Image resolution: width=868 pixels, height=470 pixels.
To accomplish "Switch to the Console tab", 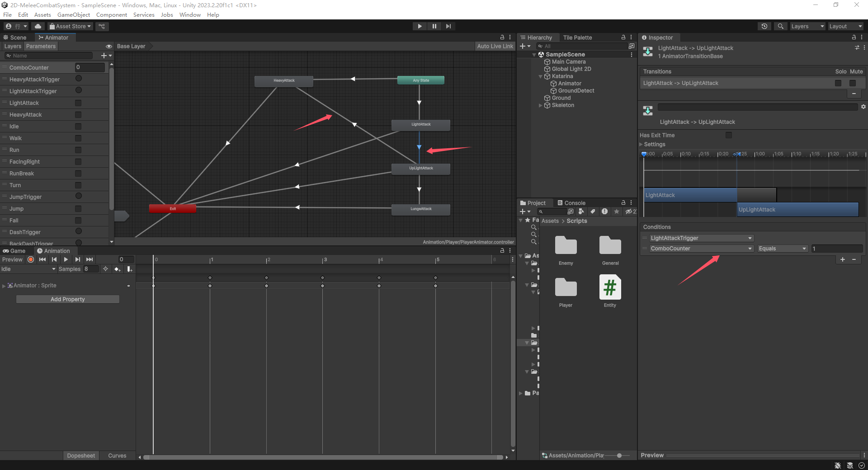I will tap(571, 203).
